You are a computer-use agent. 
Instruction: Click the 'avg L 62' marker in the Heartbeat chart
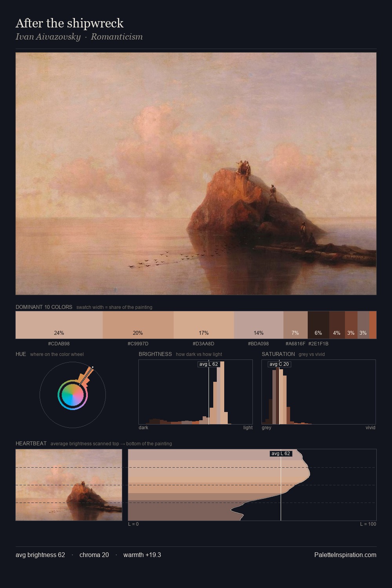281,454
